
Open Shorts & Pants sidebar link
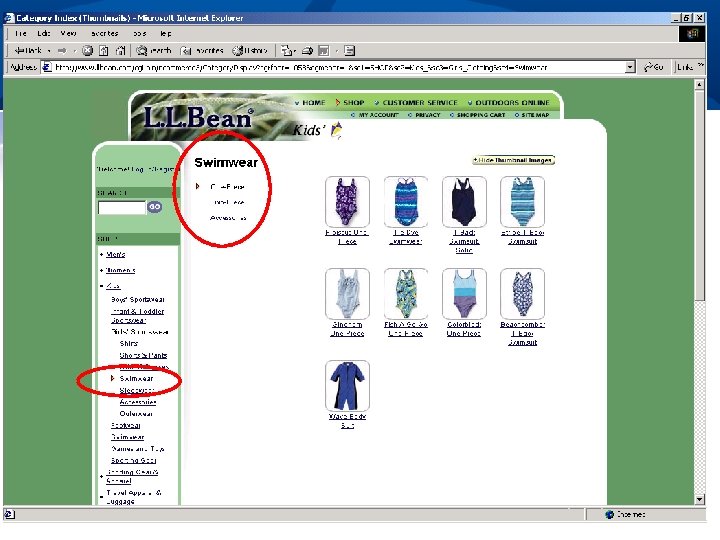click(x=143, y=355)
